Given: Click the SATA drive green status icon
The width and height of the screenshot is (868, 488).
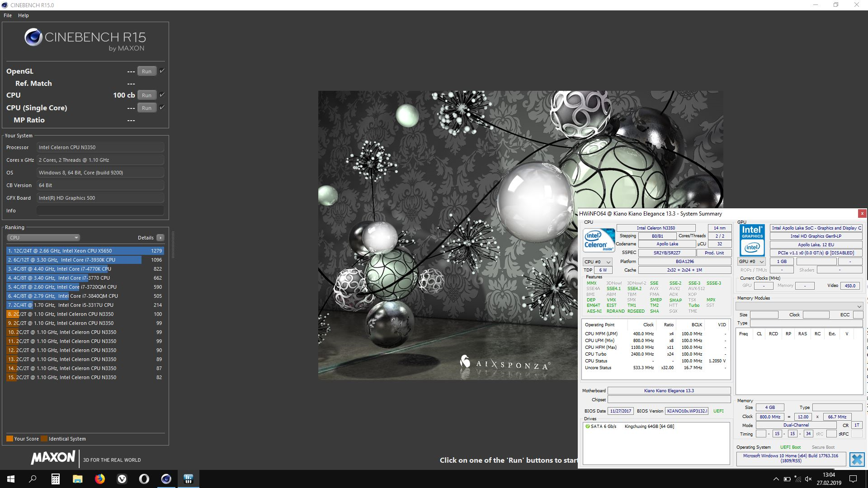Looking at the screenshot, I should click(x=588, y=426).
